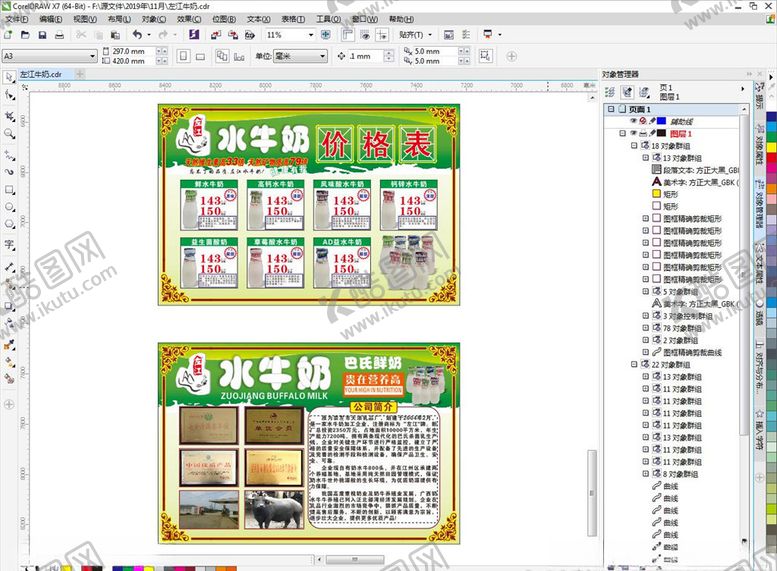This screenshot has height=571, width=777.
Task: Select the Zoom magnifier tool
Action: coord(9,133)
